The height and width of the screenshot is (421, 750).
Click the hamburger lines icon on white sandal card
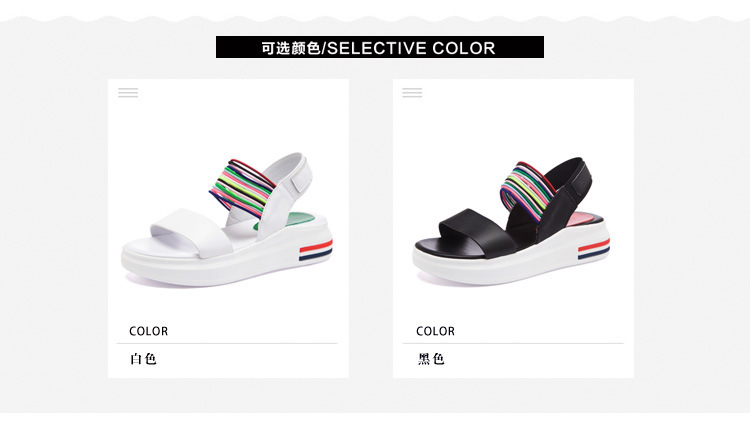click(128, 93)
